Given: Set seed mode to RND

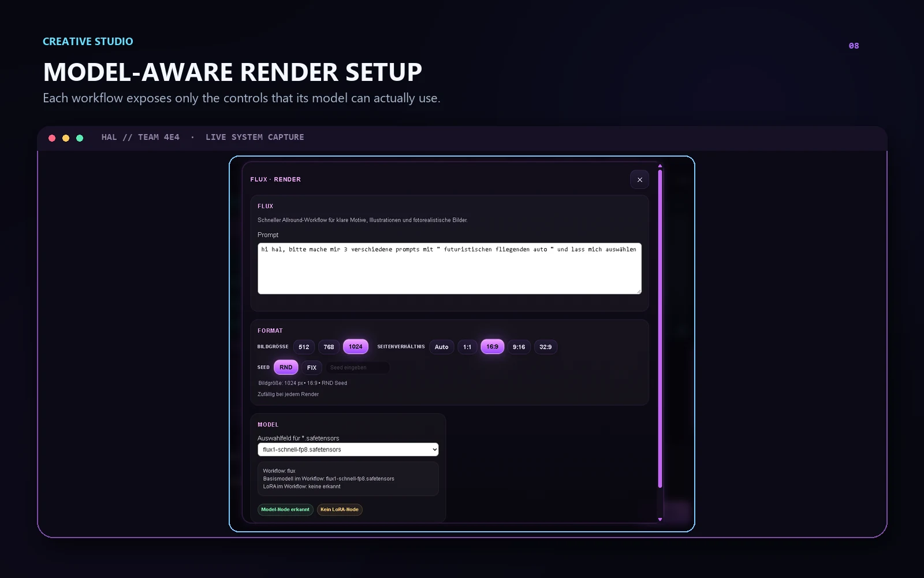Looking at the screenshot, I should [286, 367].
